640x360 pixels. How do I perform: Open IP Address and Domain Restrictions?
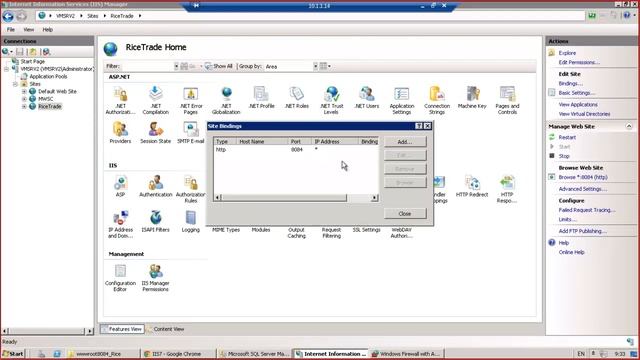pos(120,224)
